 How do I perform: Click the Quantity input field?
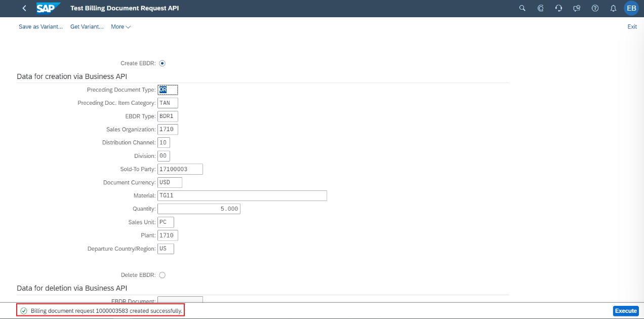198,209
